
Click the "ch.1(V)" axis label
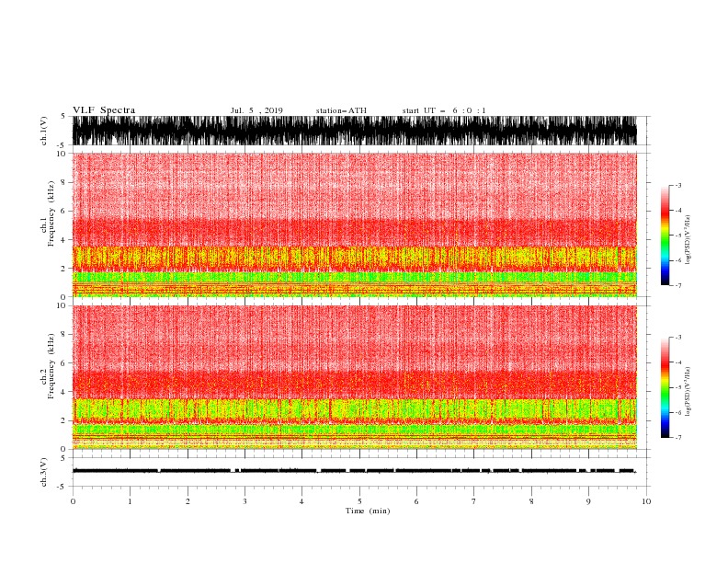pos(44,131)
